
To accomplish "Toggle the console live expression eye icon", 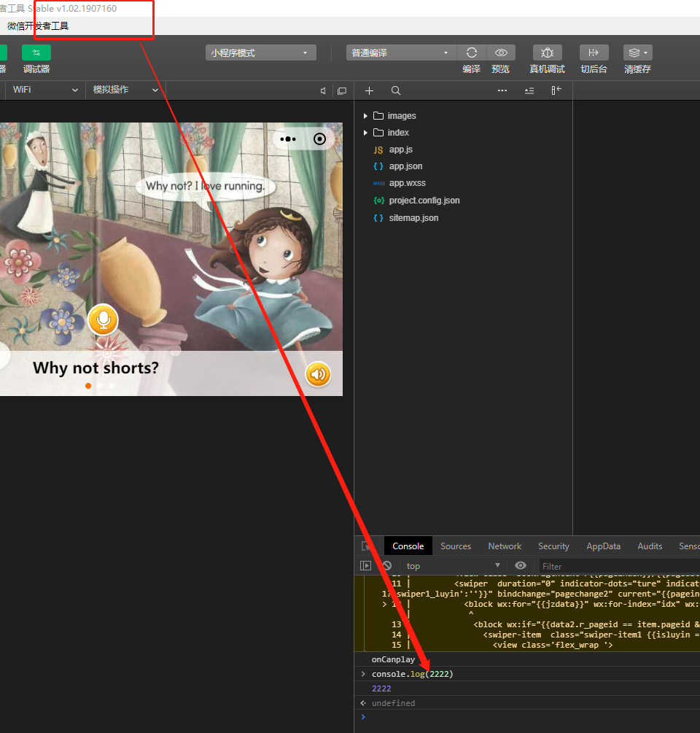I will click(x=521, y=566).
